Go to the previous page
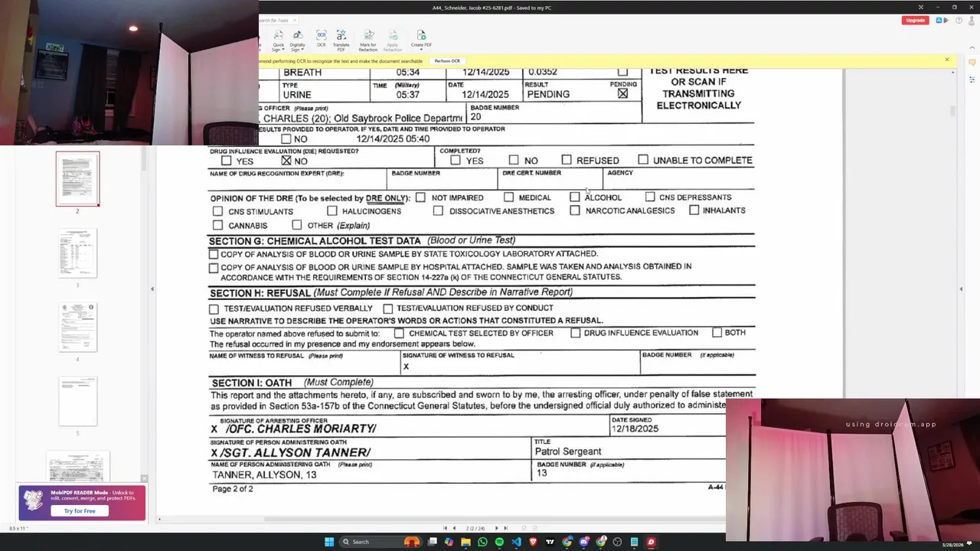Screen dimensions: 980x551 (454, 528)
